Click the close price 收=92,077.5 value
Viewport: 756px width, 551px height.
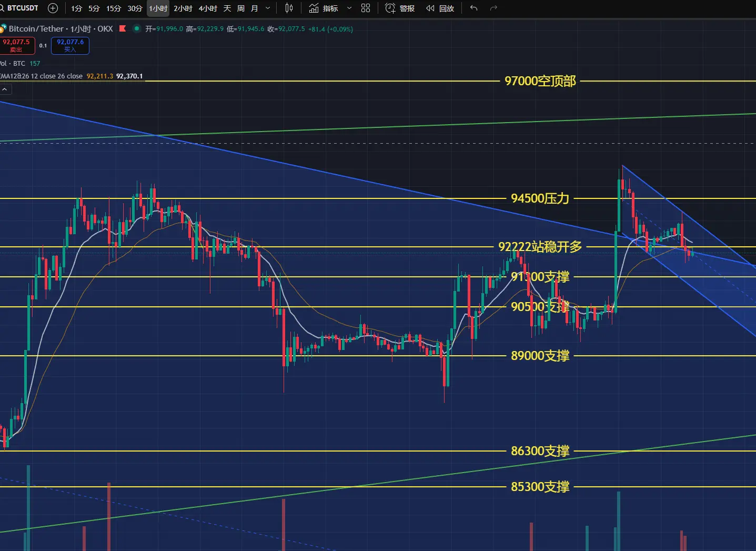coord(286,29)
